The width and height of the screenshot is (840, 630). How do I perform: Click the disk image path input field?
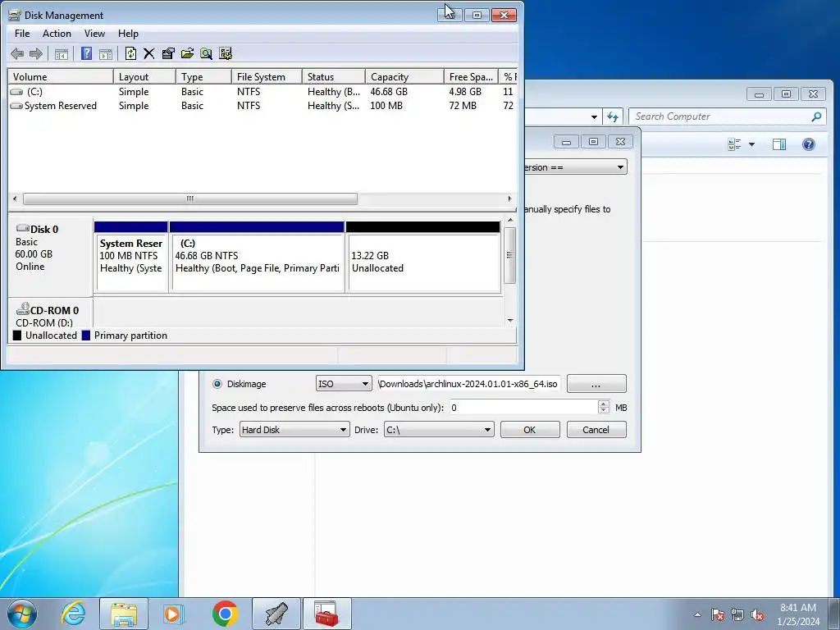pos(468,384)
